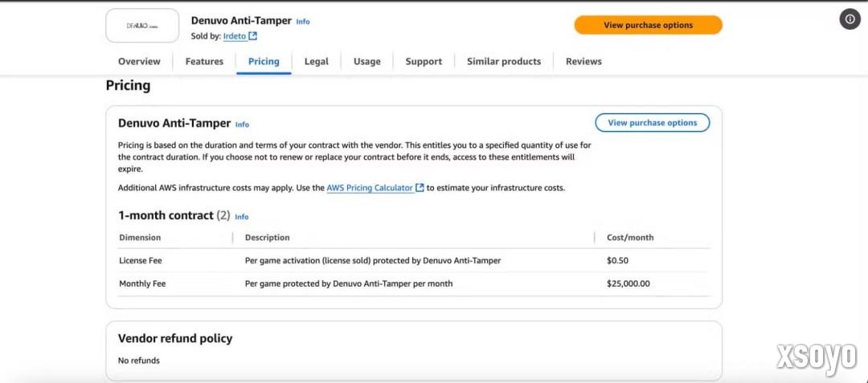Click the Denuvo product logo thumbnail
The image size is (868, 383).
142,26
